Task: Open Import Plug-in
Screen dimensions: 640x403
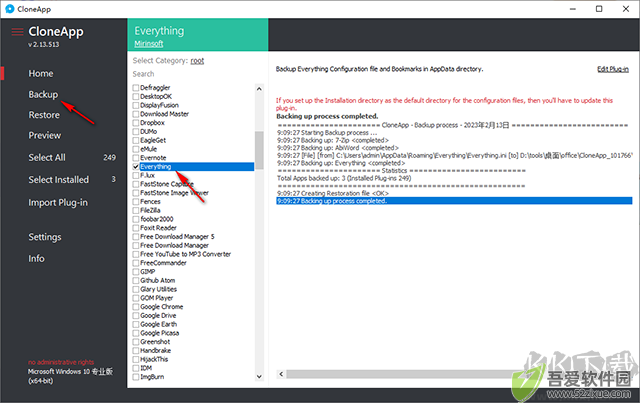Action: (58, 203)
